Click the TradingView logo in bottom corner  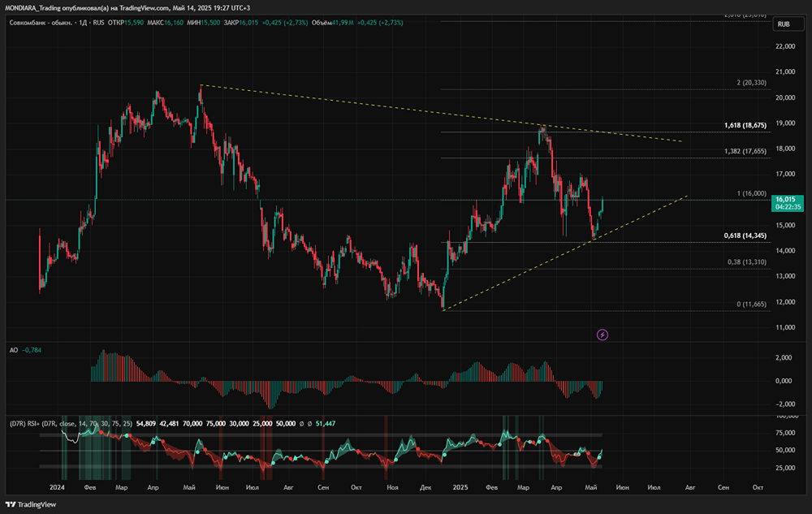[33, 503]
